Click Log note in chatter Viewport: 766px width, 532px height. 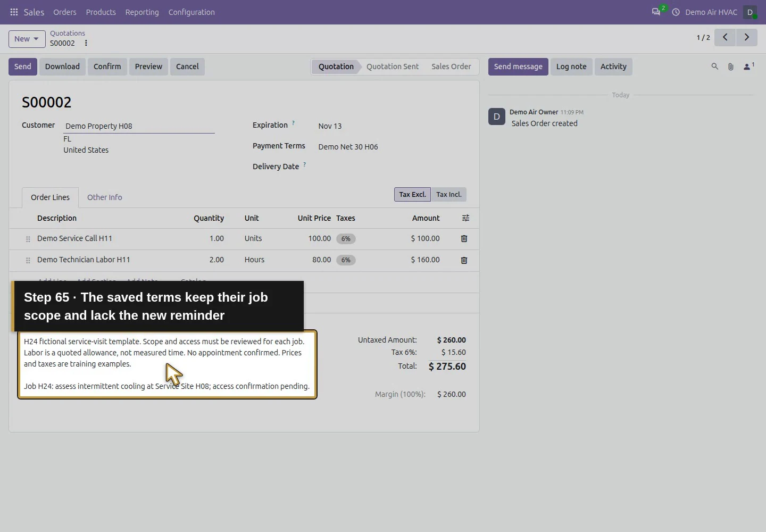pyautogui.click(x=571, y=66)
